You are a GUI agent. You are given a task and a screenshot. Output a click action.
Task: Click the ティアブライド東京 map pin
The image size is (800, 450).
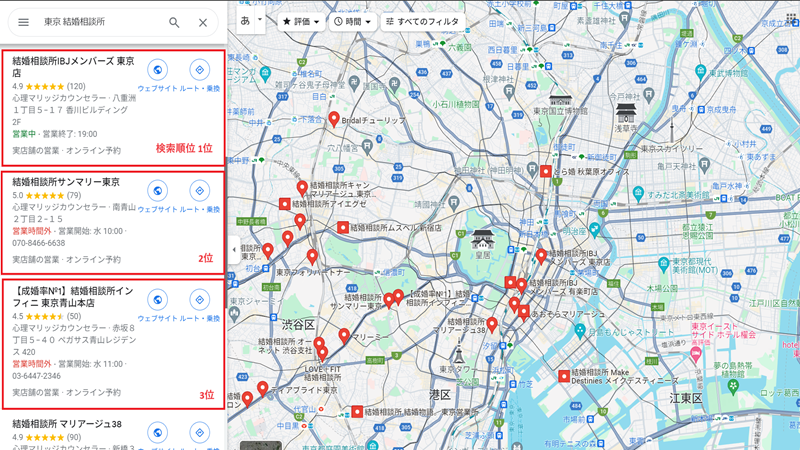click(262, 389)
